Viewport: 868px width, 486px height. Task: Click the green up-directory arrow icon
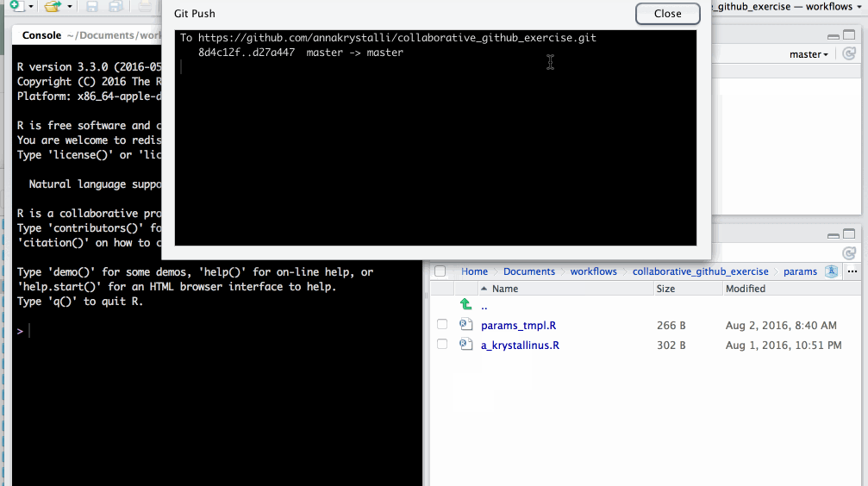point(466,304)
